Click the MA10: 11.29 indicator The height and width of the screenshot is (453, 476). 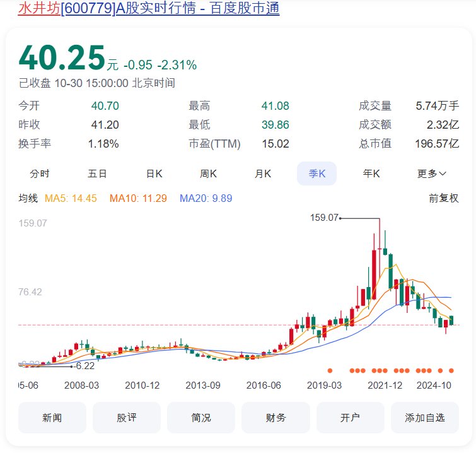pyautogui.click(x=138, y=198)
